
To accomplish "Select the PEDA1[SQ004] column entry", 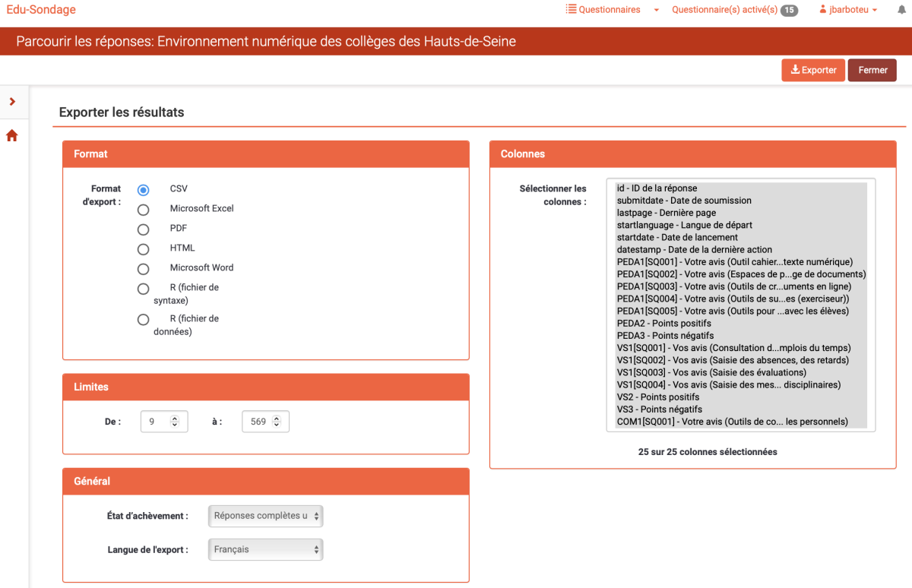I will (741, 299).
